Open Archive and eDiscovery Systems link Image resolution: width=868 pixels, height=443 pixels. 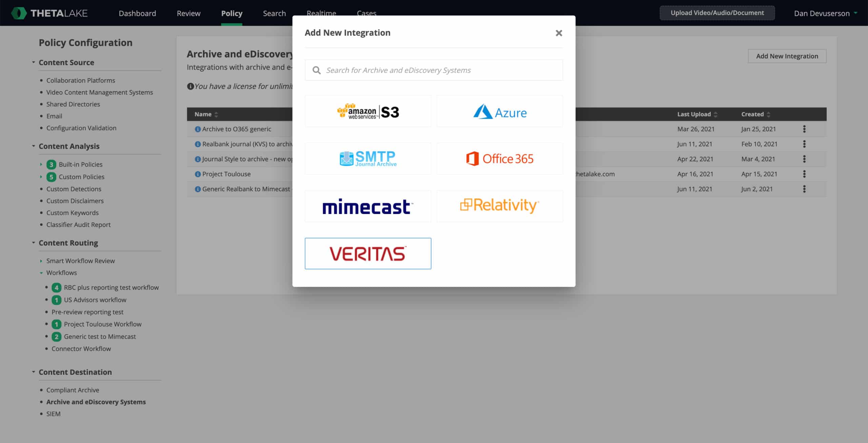click(x=96, y=402)
